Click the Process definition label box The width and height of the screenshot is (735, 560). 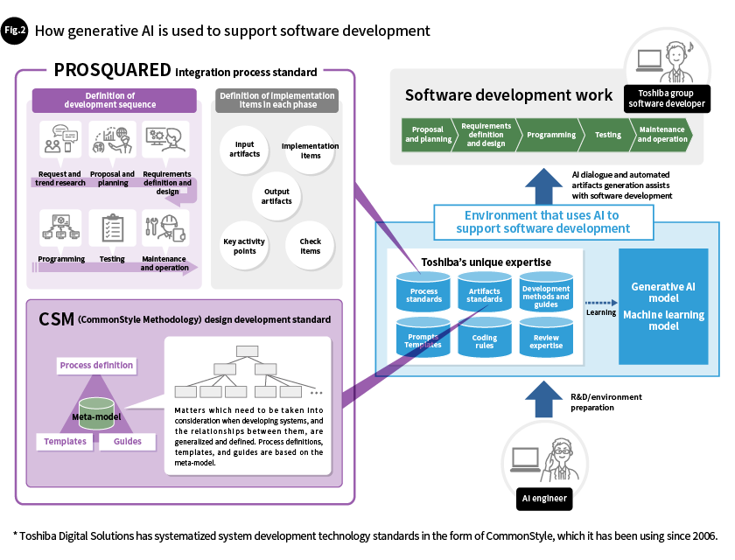tap(96, 366)
